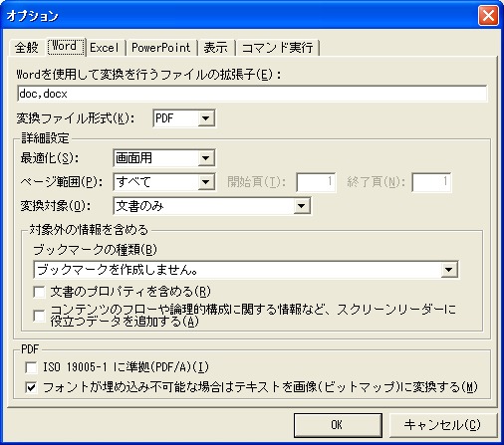Click the 詳細設定 group heading
This screenshot has width=504, height=445.
point(45,138)
